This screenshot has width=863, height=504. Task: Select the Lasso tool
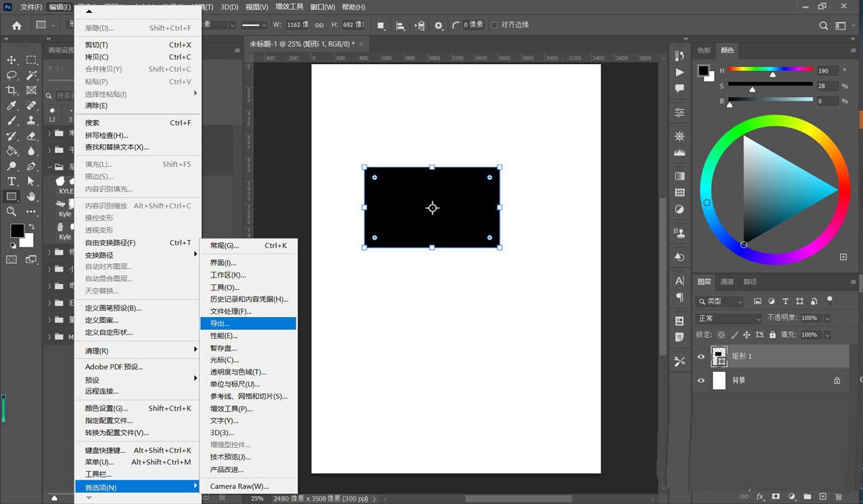[x=12, y=75]
